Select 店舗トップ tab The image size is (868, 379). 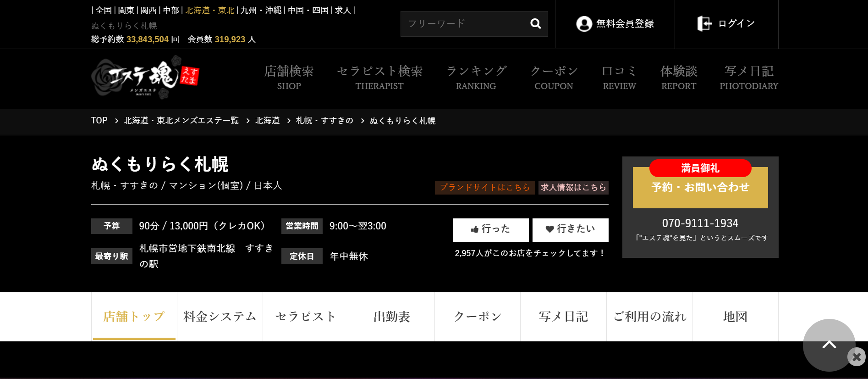134,317
